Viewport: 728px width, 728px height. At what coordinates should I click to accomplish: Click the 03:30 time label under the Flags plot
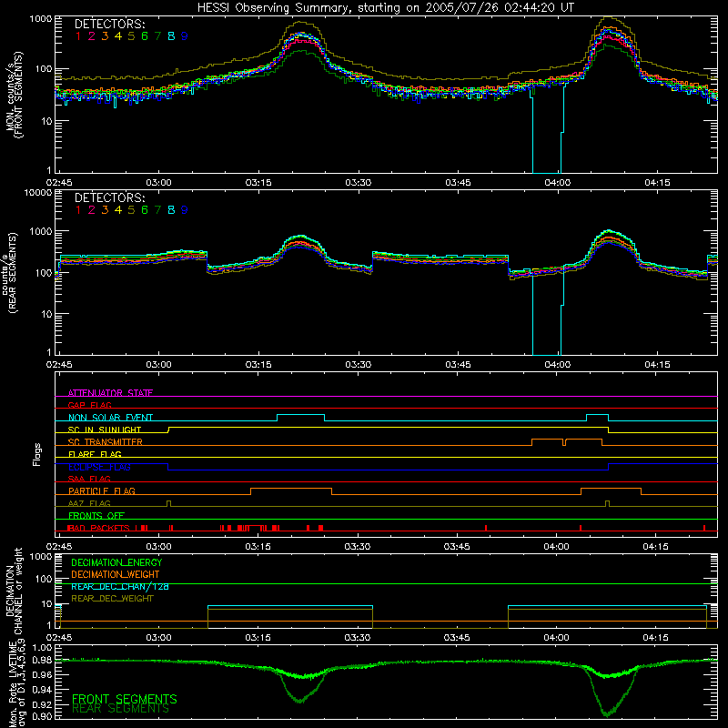click(x=358, y=547)
